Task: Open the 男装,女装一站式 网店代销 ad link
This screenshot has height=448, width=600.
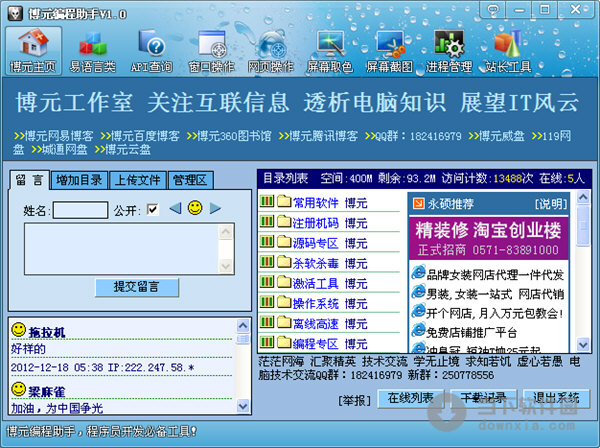Action: tap(495, 294)
